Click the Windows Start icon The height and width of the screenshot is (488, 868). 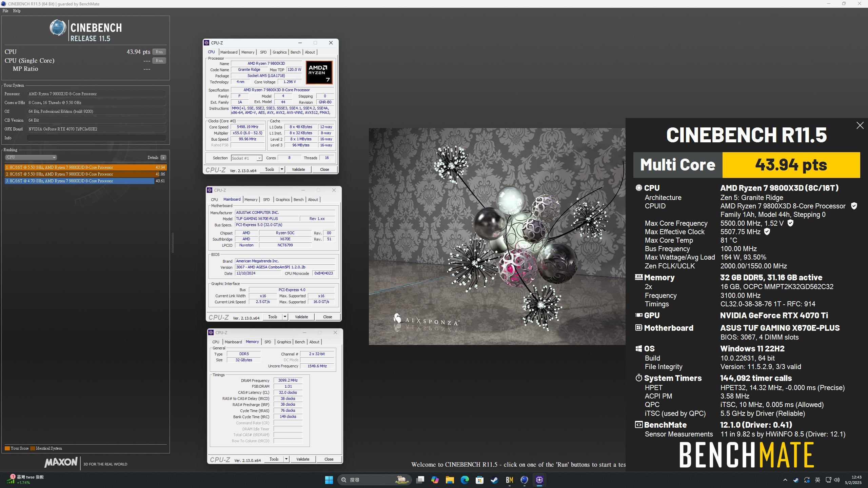coord(329,480)
